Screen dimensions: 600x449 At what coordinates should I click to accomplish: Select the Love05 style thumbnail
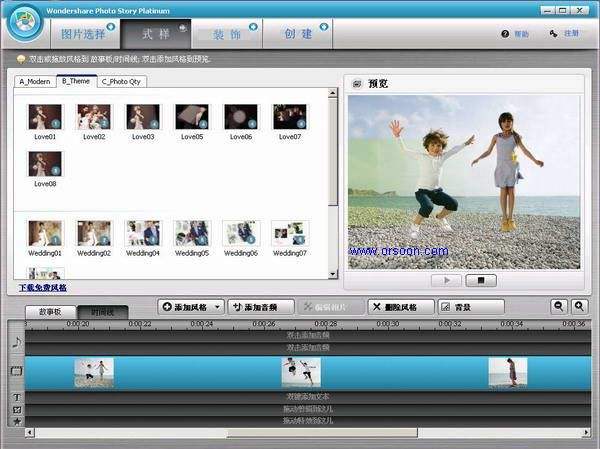point(192,117)
